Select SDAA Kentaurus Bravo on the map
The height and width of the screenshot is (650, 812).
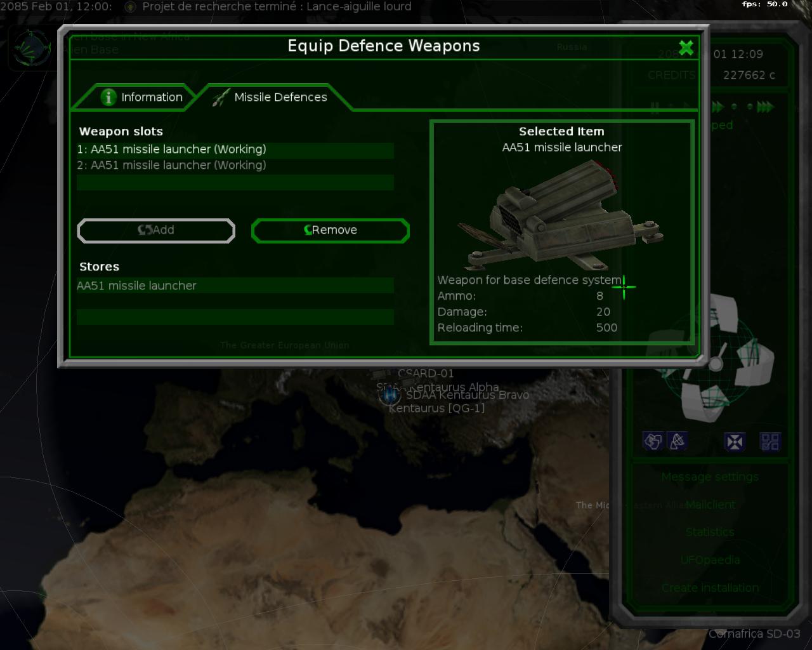coord(468,395)
